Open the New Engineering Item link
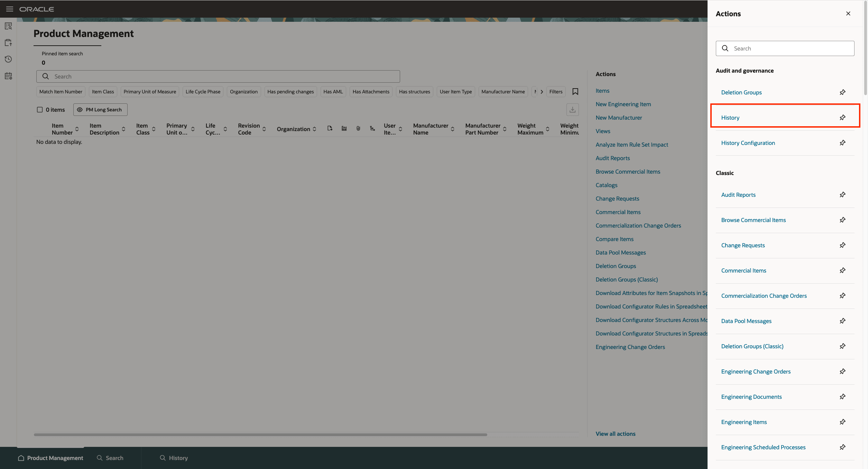868x469 pixels. pyautogui.click(x=623, y=104)
